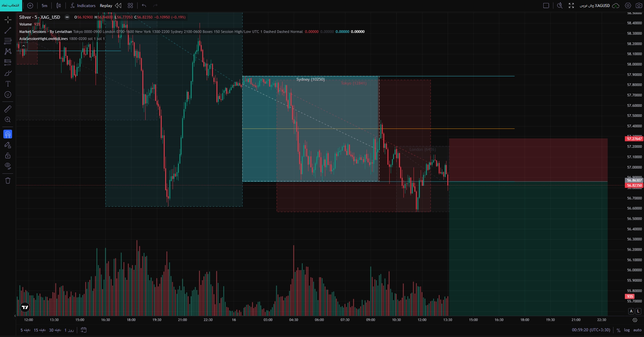This screenshot has width=644, height=337.
Task: Toggle lock all drawing tools
Action: click(x=8, y=156)
